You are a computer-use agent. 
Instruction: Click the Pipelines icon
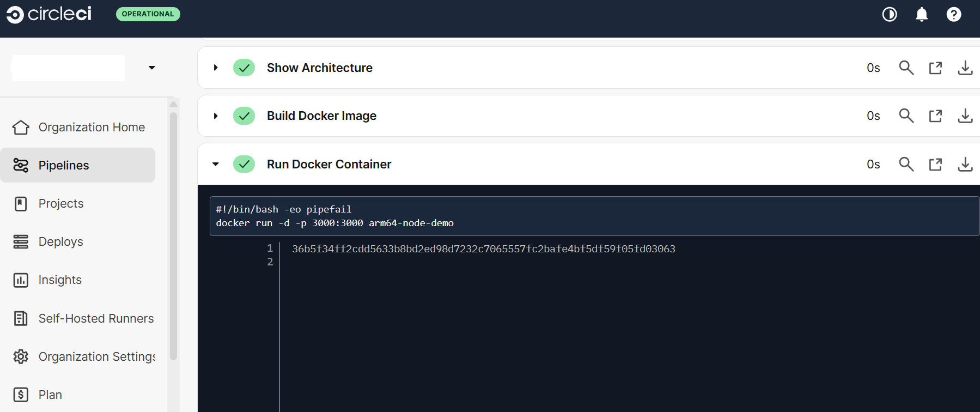(21, 165)
